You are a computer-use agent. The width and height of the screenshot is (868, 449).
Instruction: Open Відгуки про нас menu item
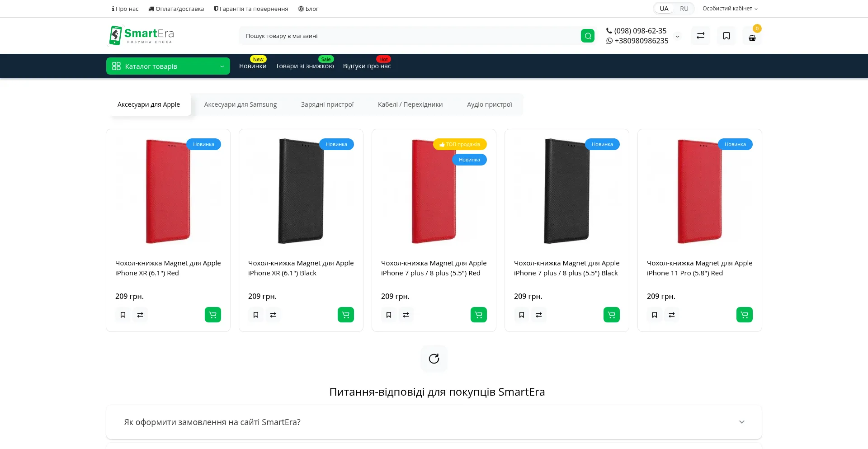point(367,66)
